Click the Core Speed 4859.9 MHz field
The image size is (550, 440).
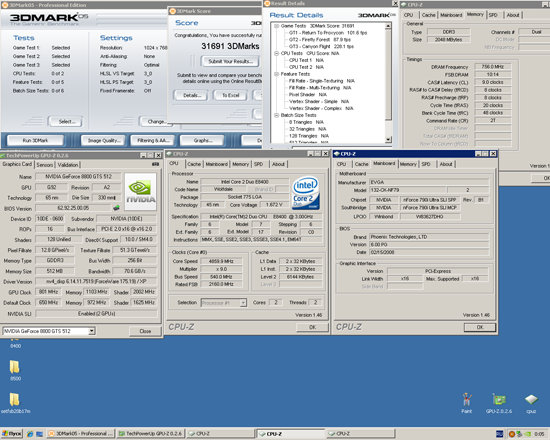(221, 261)
